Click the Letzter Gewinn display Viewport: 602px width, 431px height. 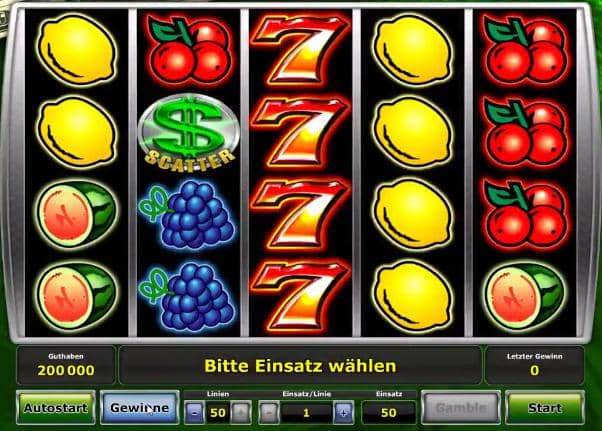(x=534, y=365)
